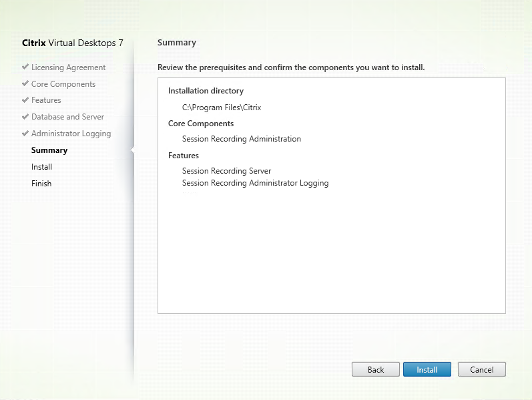The image size is (532, 400).
Task: Click the Install step label in sidebar
Action: tap(41, 167)
